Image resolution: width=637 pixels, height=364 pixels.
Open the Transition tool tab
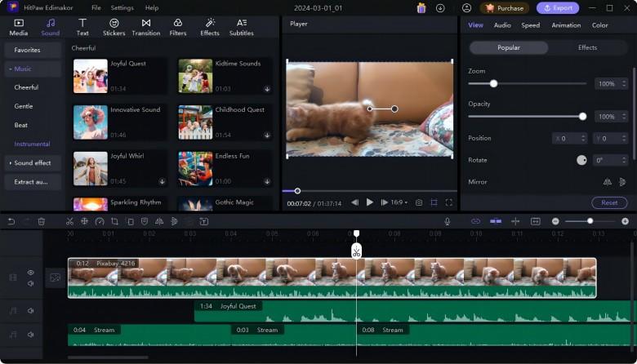[x=145, y=27]
